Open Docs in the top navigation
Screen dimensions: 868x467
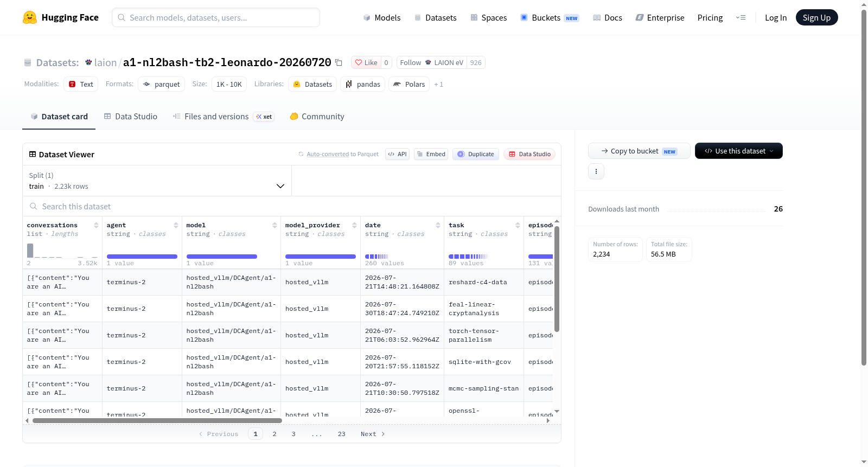(x=608, y=17)
